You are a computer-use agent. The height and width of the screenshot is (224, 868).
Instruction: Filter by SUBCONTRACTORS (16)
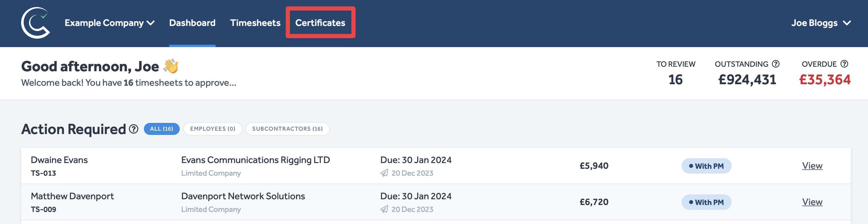287,129
